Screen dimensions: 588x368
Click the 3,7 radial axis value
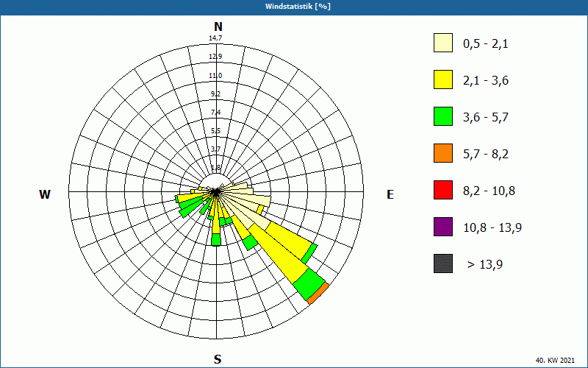(215, 149)
